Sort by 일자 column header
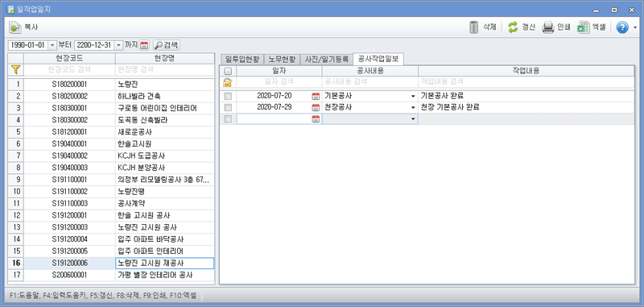The width and height of the screenshot is (644, 307). click(279, 71)
